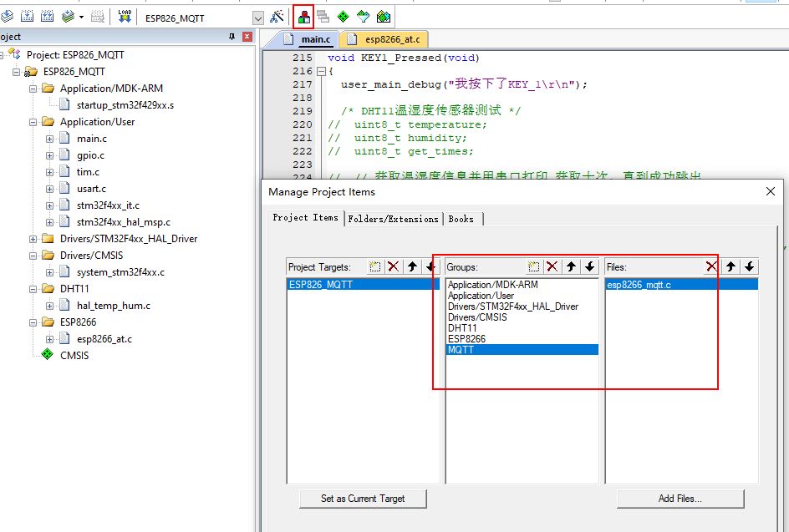Screen dimensions: 789x532
Task: Close the Project panel using its red X
Action: point(247,37)
